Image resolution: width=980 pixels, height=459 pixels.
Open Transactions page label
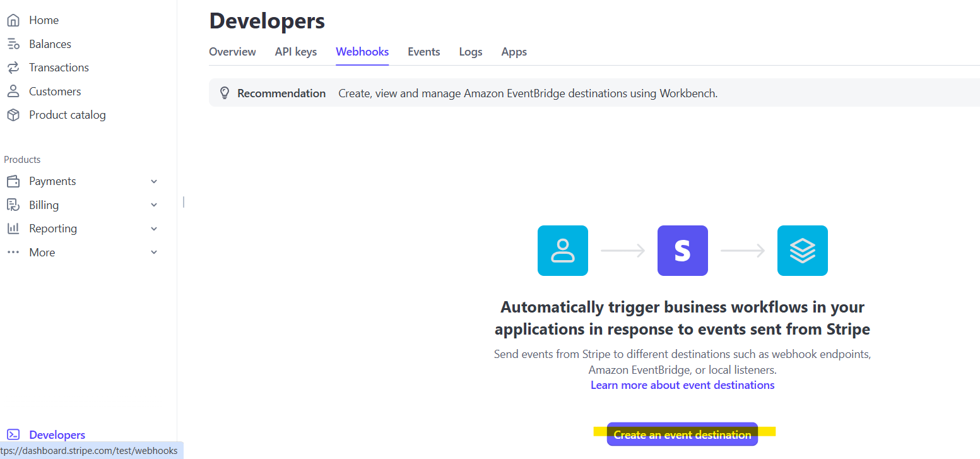[x=59, y=68]
